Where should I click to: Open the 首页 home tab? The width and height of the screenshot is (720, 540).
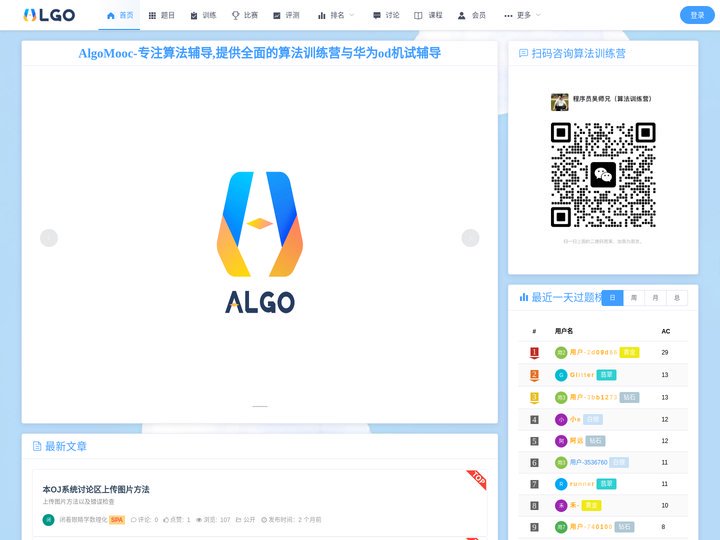point(119,15)
